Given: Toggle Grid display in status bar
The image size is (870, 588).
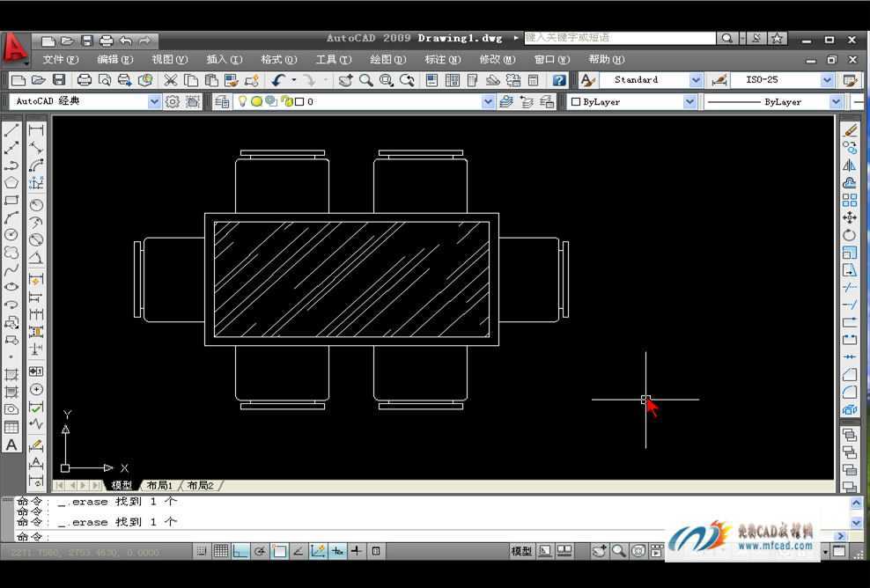Looking at the screenshot, I should pyautogui.click(x=220, y=551).
